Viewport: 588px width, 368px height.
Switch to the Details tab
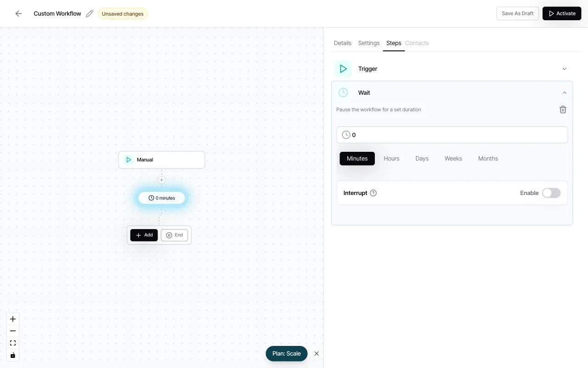[x=342, y=43]
